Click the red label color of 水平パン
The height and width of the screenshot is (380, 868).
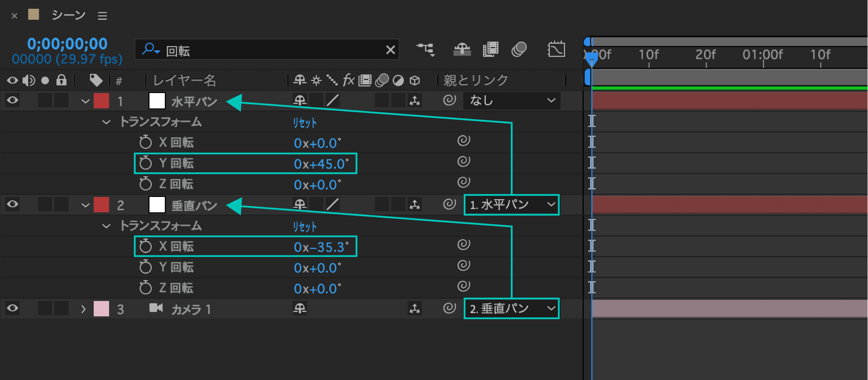101,101
